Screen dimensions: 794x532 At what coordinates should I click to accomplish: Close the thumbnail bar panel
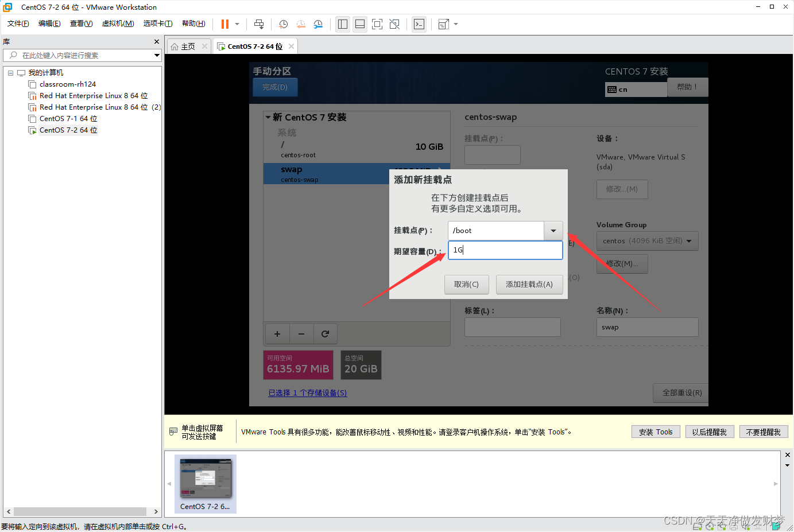[x=788, y=455]
